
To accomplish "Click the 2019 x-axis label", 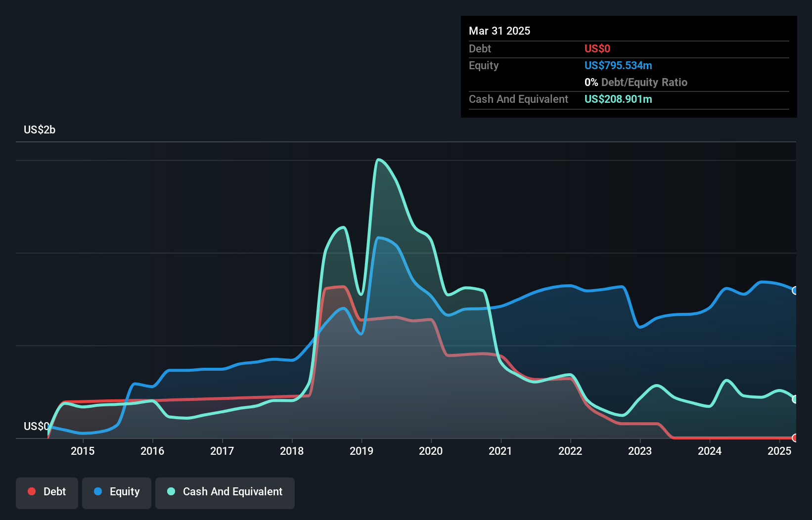I will point(361,451).
